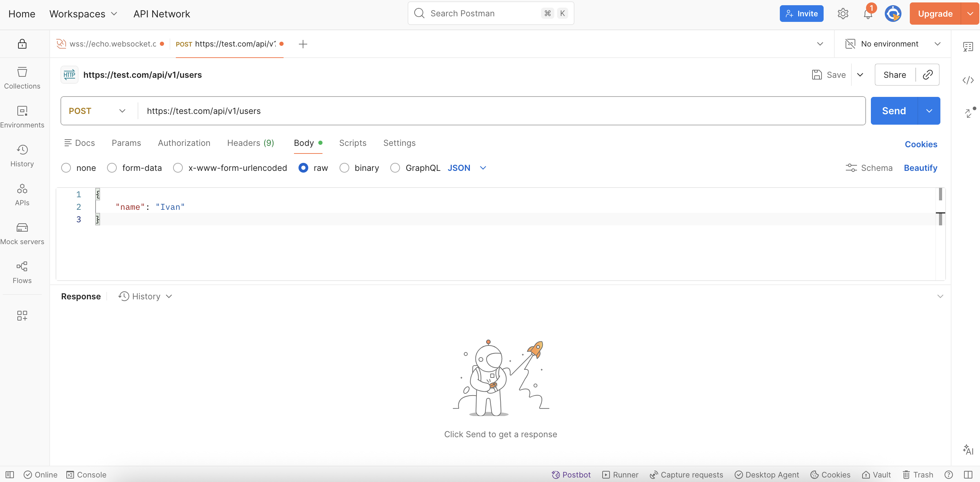Click the request URL input field
Viewport: 980px width, 482px height.
click(495, 111)
